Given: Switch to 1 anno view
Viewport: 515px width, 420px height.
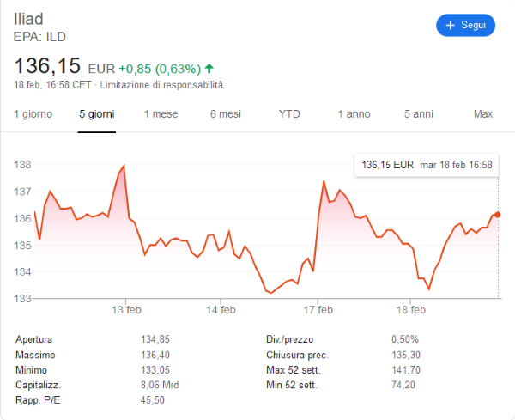Looking at the screenshot, I should click(x=354, y=113).
